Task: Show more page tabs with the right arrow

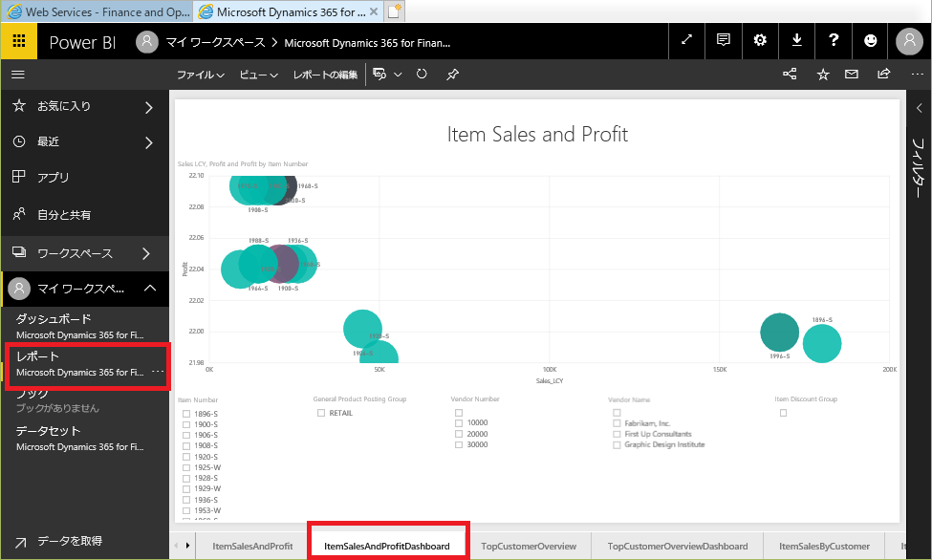Action: (x=187, y=545)
